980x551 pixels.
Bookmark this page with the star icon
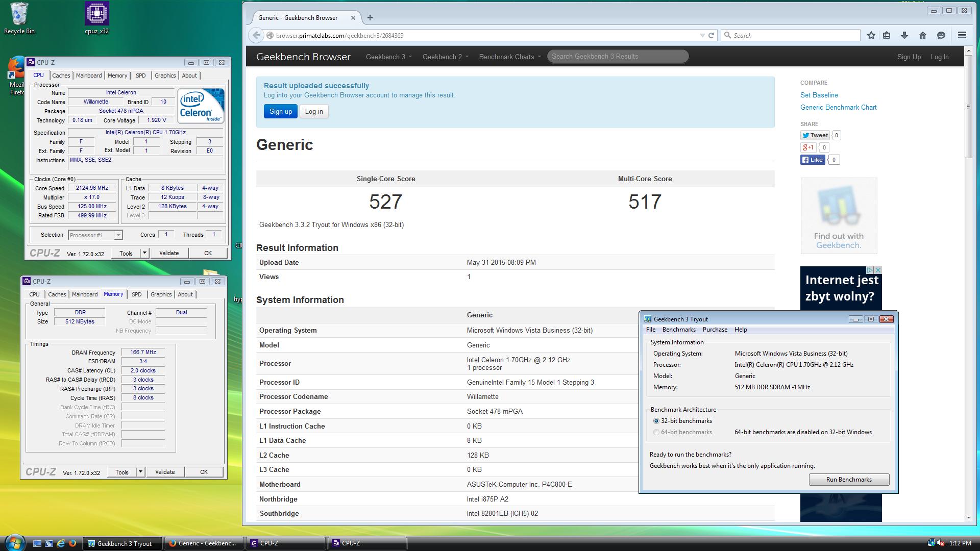871,35
